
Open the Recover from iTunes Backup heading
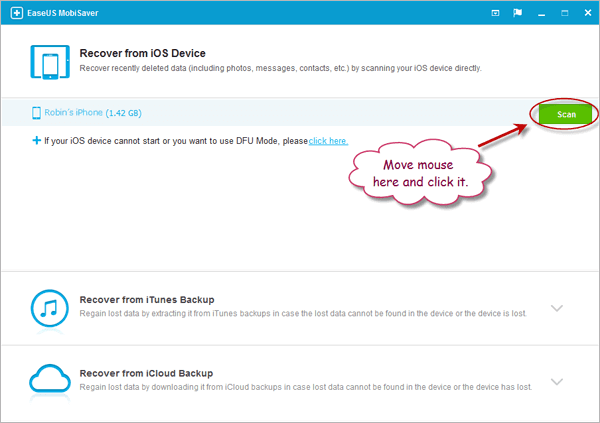click(146, 299)
